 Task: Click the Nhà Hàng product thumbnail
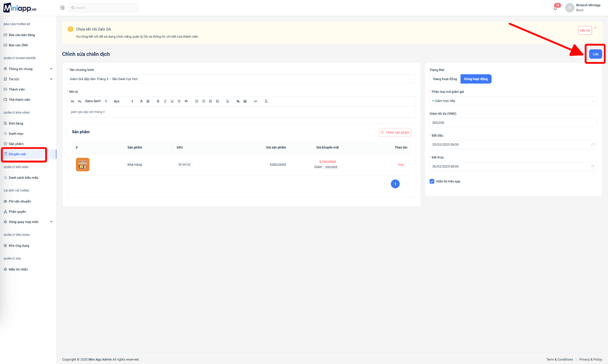82,165
